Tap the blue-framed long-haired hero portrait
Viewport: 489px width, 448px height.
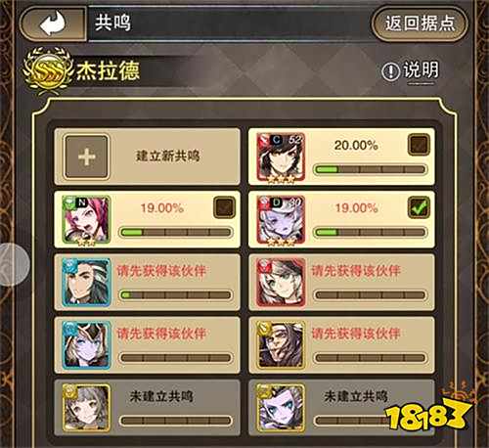point(86,283)
